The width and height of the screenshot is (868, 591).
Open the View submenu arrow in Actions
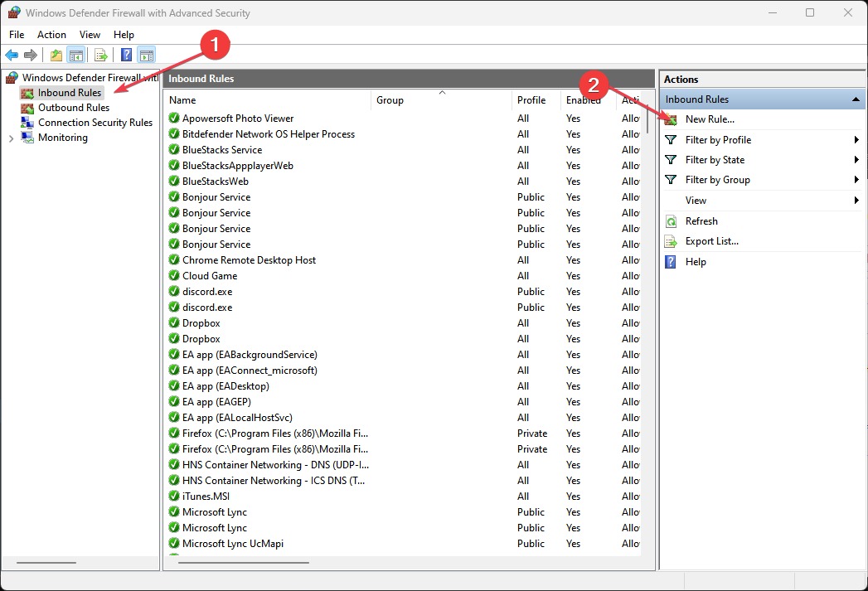(856, 201)
